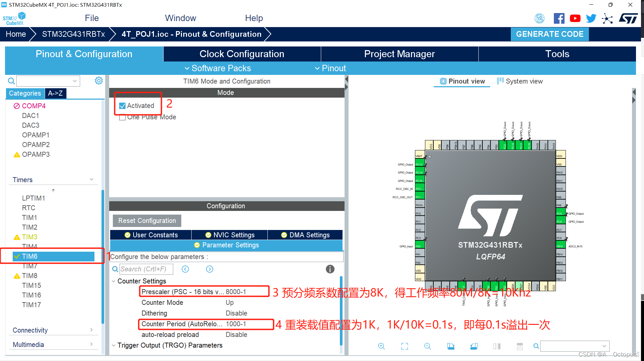This screenshot has width=644, height=361.
Task: Click the parameter info icon
Action: pos(330,269)
